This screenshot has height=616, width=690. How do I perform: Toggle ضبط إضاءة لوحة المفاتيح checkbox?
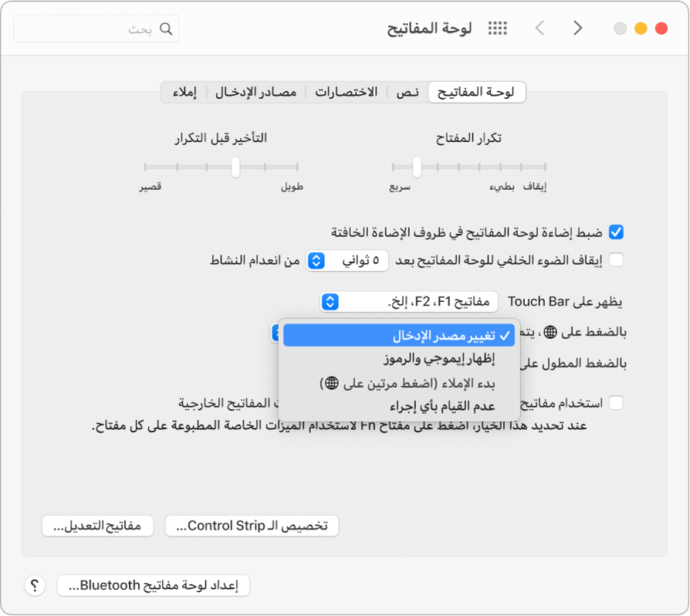tap(615, 232)
